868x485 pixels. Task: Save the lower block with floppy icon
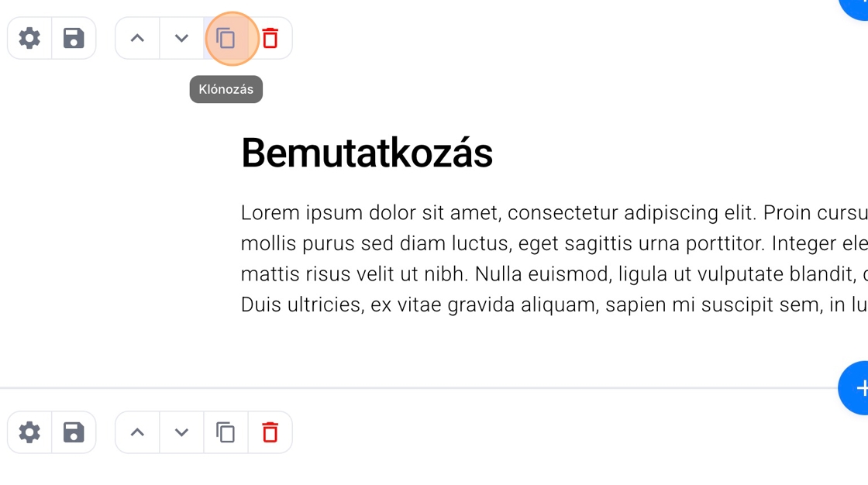click(x=74, y=432)
